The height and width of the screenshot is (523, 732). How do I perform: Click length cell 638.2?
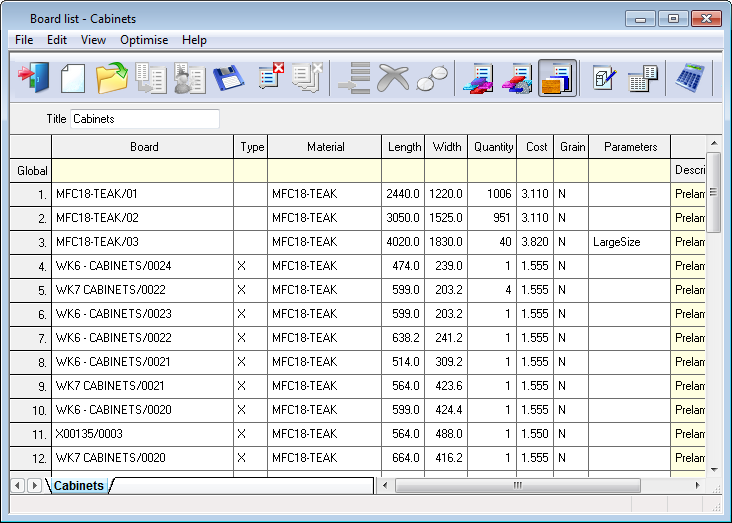403,338
